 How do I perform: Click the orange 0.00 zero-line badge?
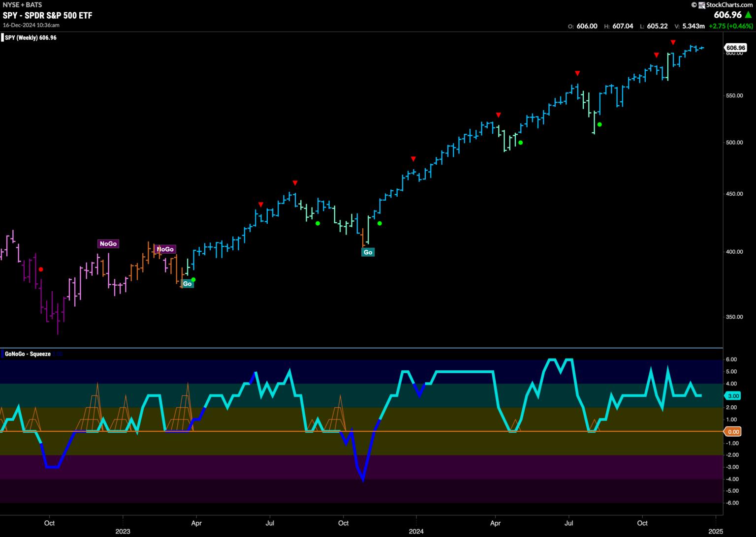(733, 432)
